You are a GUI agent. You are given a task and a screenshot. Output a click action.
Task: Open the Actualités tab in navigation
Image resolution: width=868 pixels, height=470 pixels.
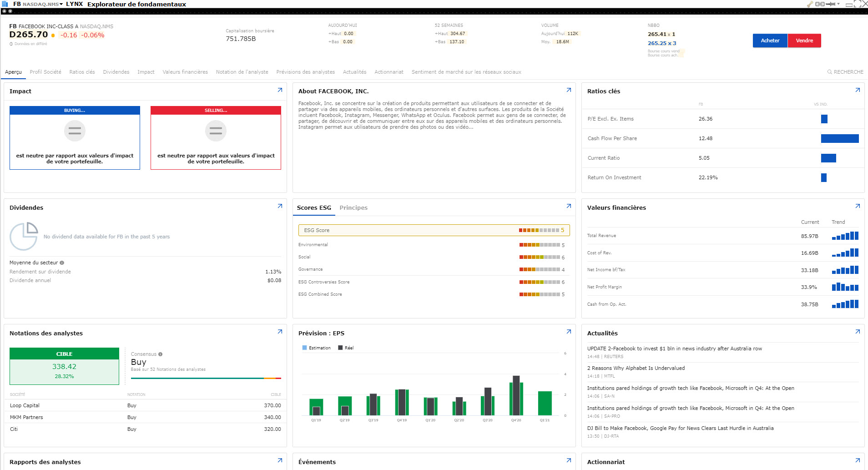click(354, 72)
